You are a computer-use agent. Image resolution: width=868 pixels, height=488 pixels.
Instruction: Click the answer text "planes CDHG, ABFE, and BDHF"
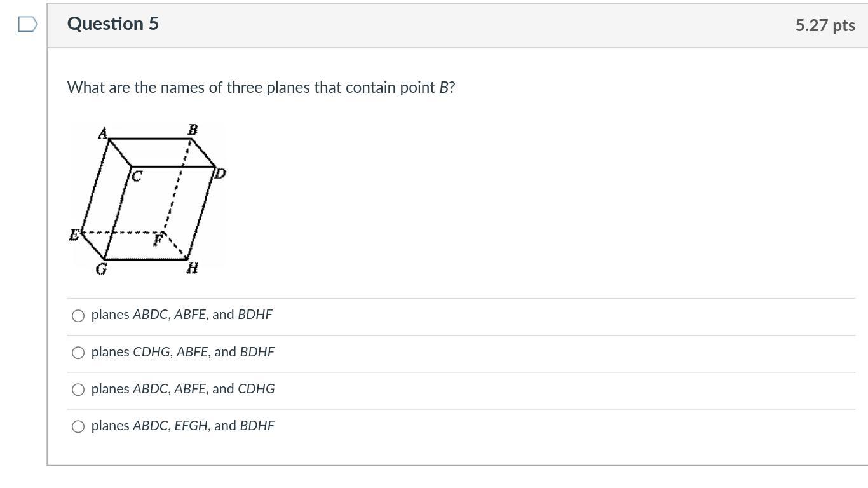click(183, 351)
